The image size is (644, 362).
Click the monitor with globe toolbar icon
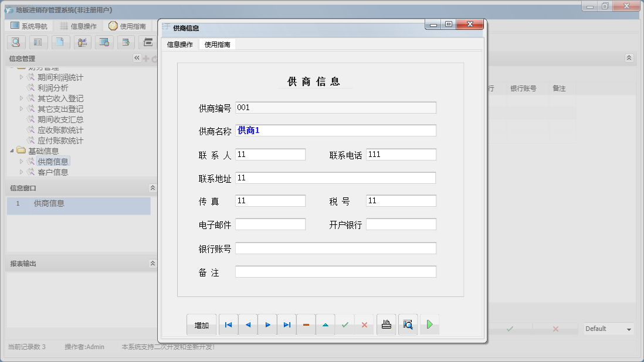[104, 42]
